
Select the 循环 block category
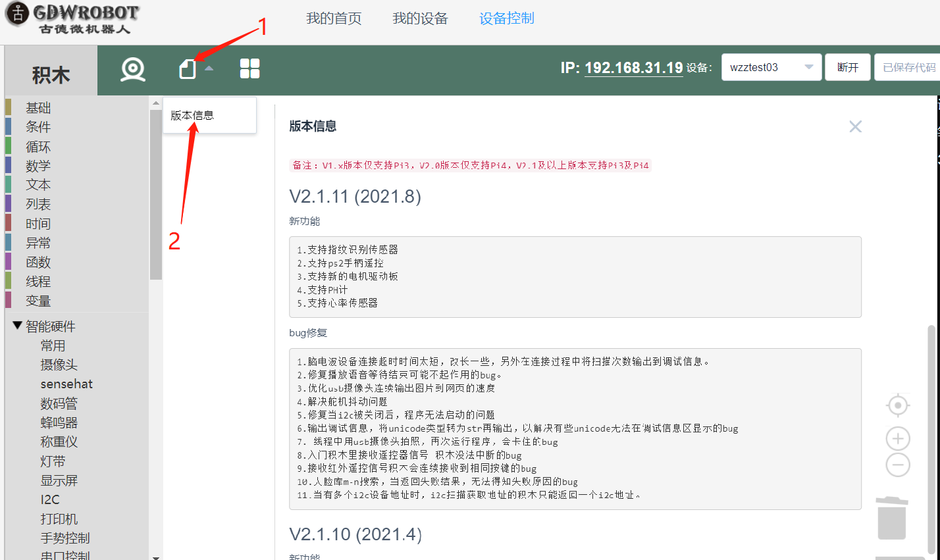(x=38, y=147)
